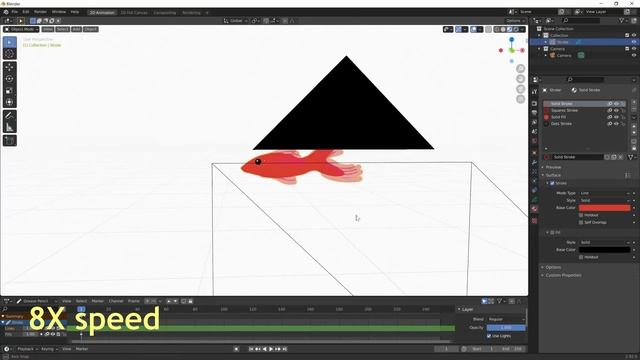Screen dimensions: 640x360
Task: Click the Play animation button
Action: (x=271, y=349)
